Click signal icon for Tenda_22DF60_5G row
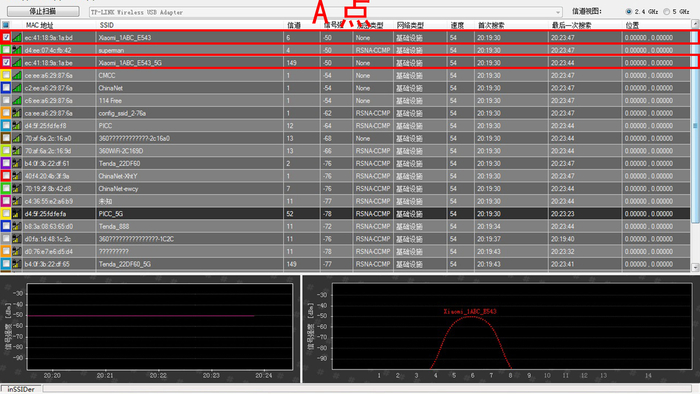 coord(17,264)
